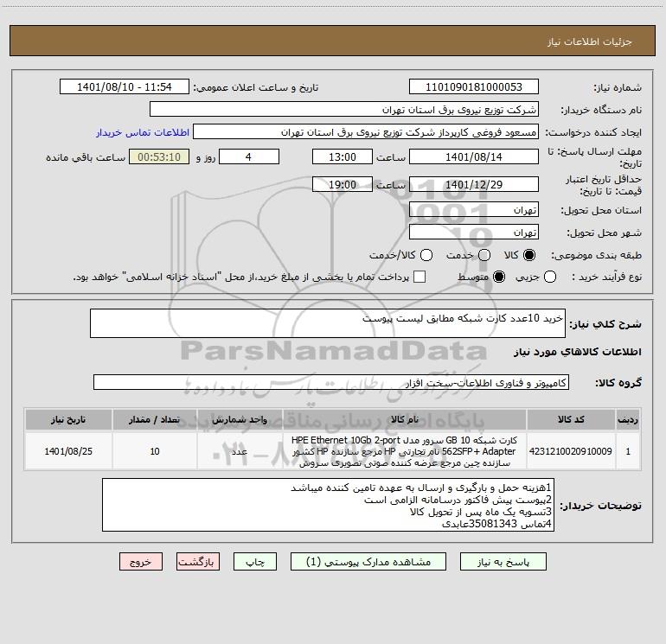The image size is (666, 644).
Task: Click the response deadline date 1401/08/14
Action: tap(474, 156)
